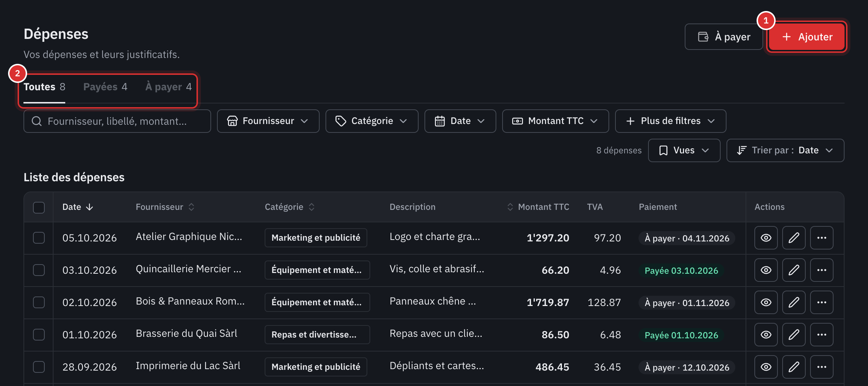Click Marketing et publicité tag for Atelier Graphique

click(316, 238)
